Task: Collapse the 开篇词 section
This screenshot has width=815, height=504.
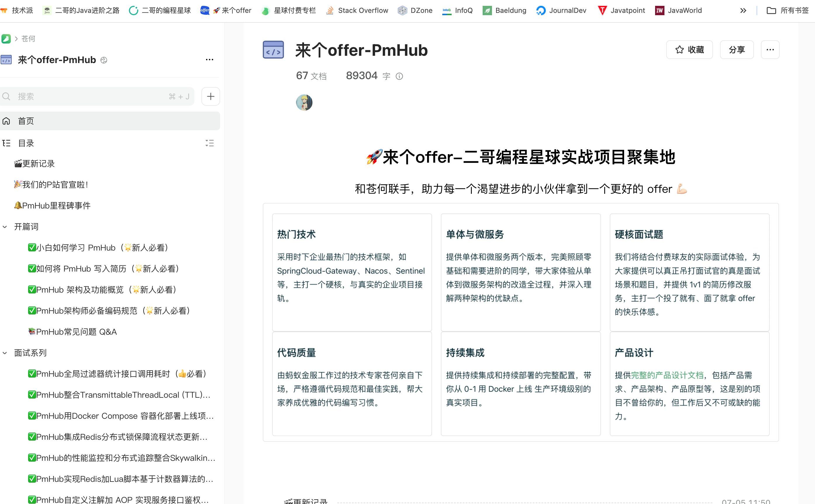Action: (5, 227)
